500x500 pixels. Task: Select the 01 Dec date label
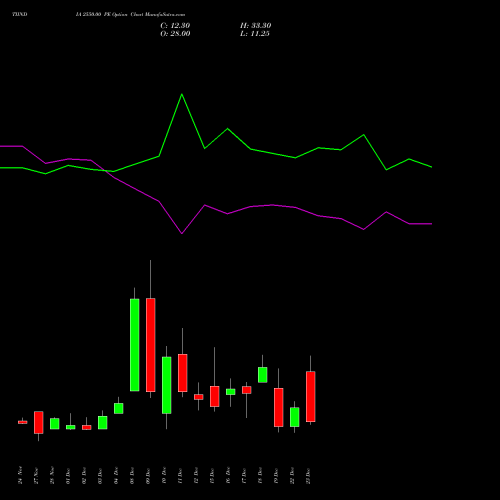tap(68, 475)
